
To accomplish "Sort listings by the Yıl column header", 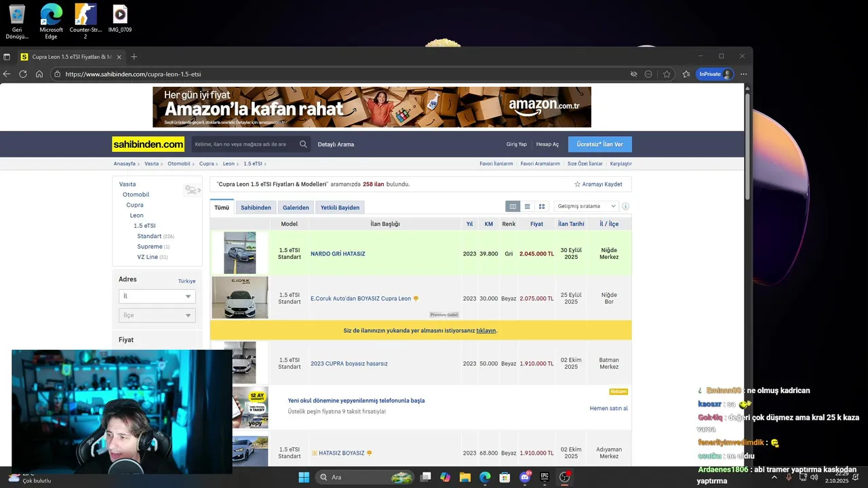I will click(469, 224).
